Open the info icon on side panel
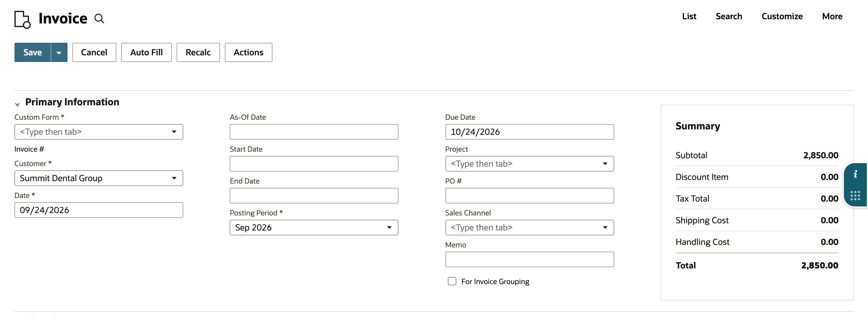This screenshot has height=319, width=868. point(855,174)
